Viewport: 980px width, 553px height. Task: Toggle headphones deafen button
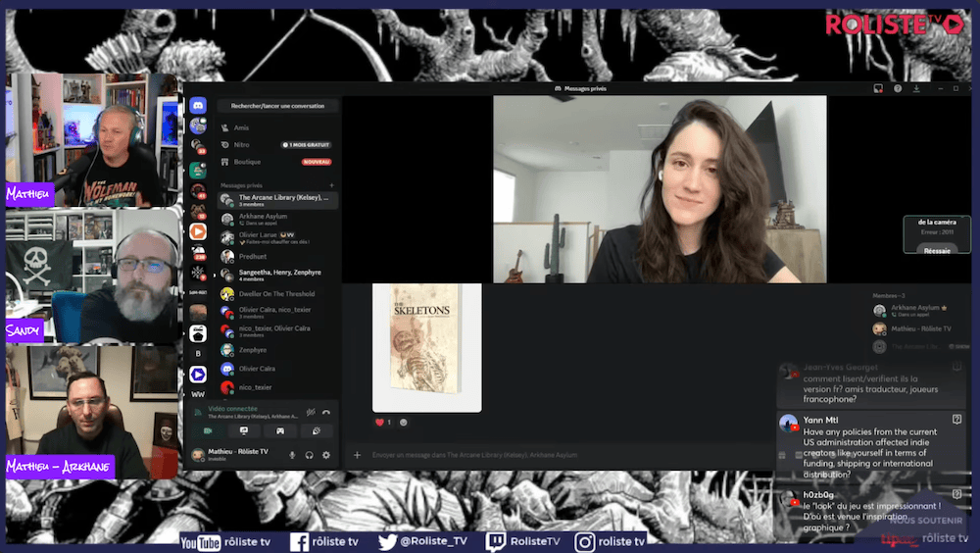coord(309,455)
